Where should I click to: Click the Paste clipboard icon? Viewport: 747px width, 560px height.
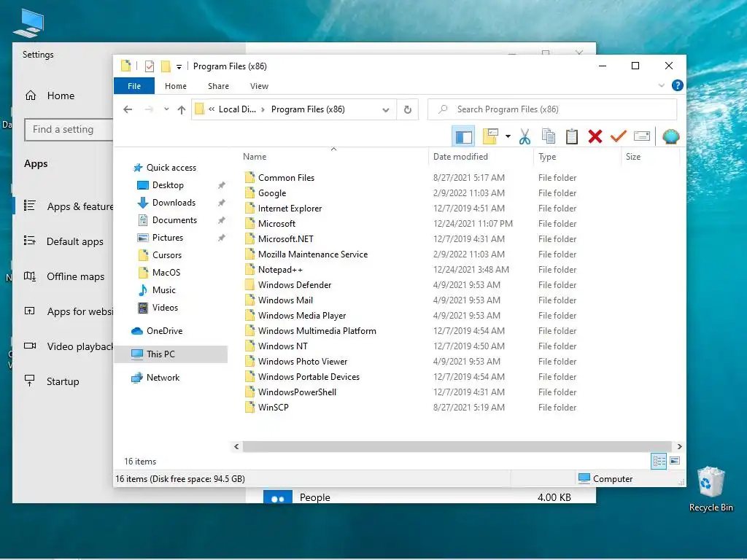point(572,136)
